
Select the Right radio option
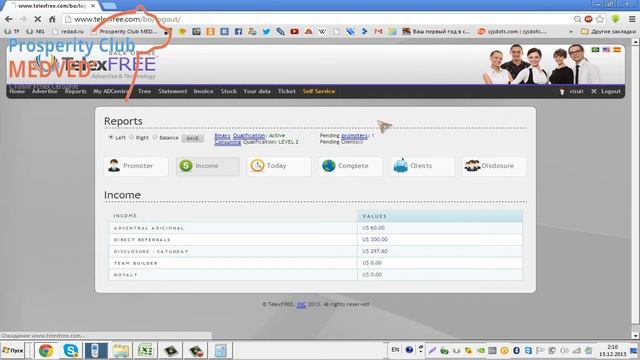tap(131, 138)
